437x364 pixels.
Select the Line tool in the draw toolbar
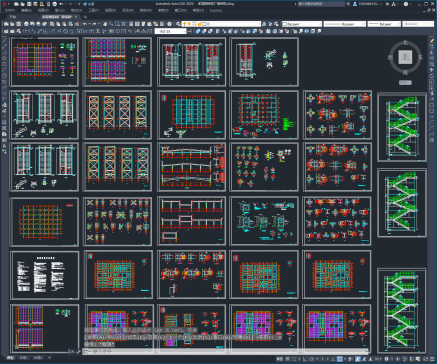[x=4, y=41]
